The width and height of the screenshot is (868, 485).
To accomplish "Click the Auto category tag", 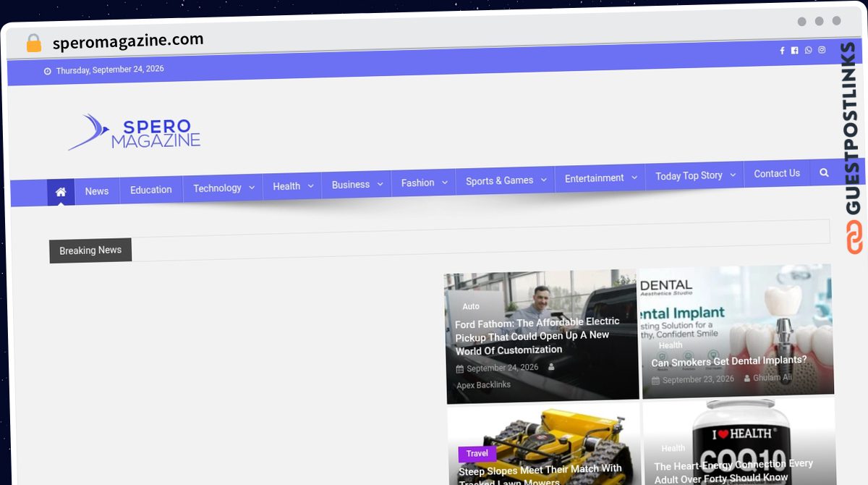I will [x=471, y=307].
